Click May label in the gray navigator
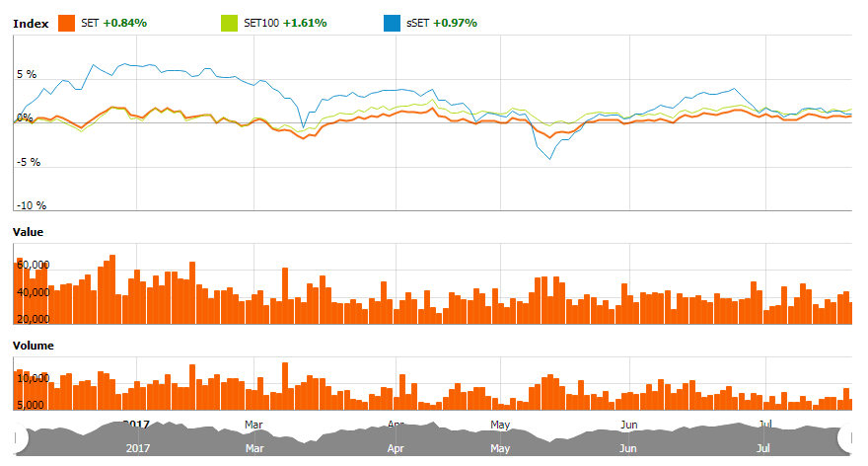 [x=499, y=446]
